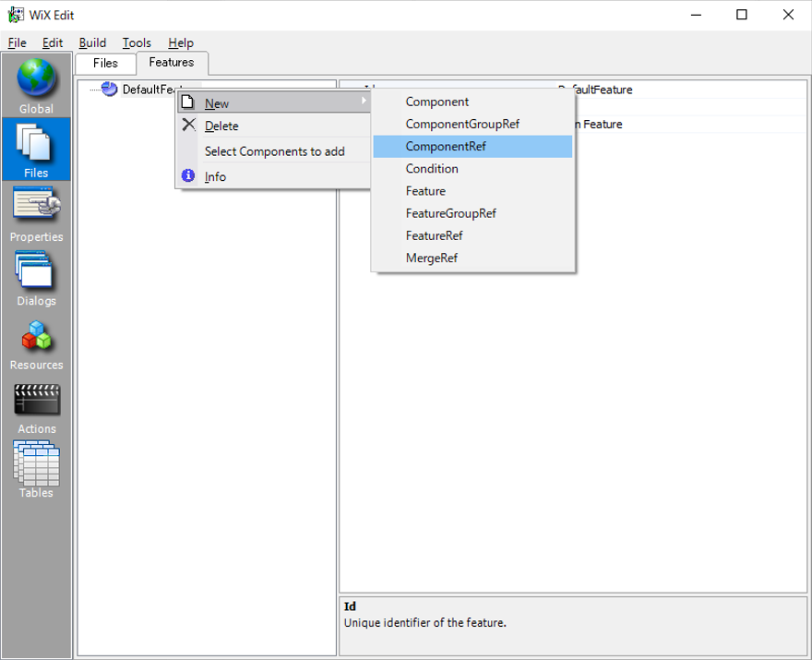Click the Feature title property value

coord(599,125)
